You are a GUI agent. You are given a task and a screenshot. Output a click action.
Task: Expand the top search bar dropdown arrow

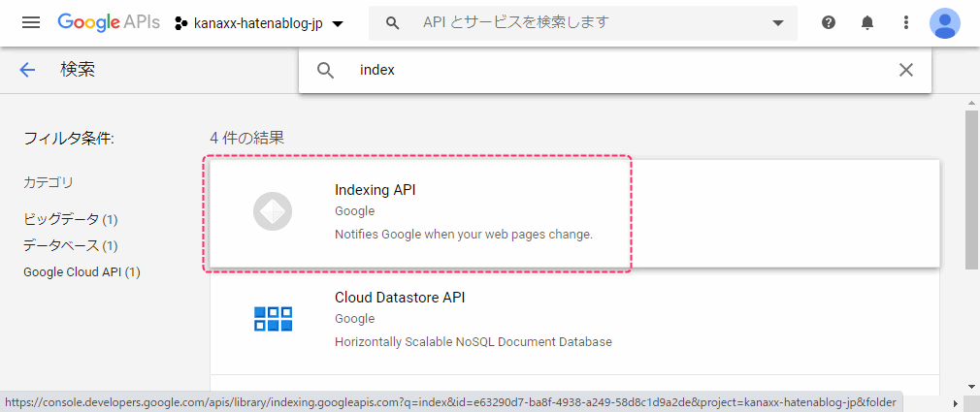tap(778, 23)
